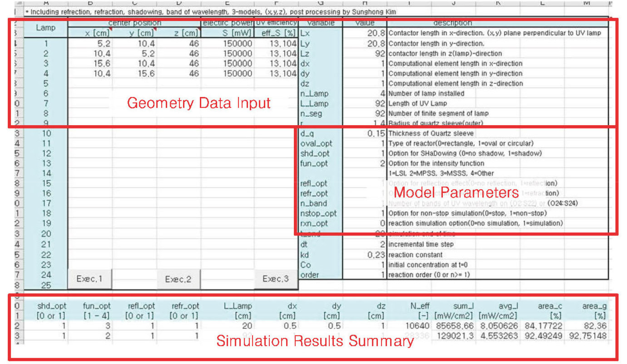
Task: Click 'Type of reactor' description cell
Action: coord(461,143)
